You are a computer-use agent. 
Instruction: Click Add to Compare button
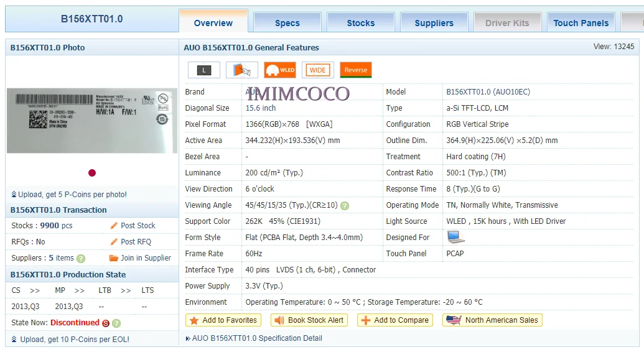(395, 320)
